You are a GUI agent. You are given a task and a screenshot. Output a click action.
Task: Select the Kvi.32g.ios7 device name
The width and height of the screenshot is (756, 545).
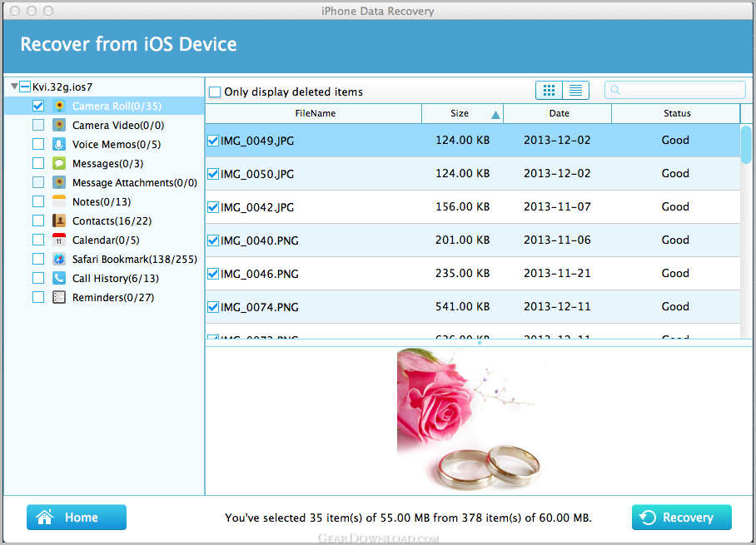[x=62, y=87]
